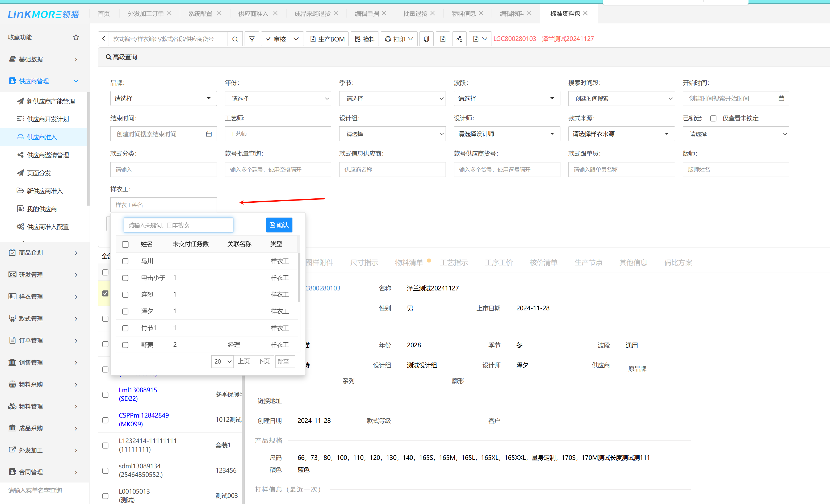Image resolution: width=830 pixels, height=504 pixels.
Task: Expand the 打印 dropdown arrow
Action: [411, 39]
